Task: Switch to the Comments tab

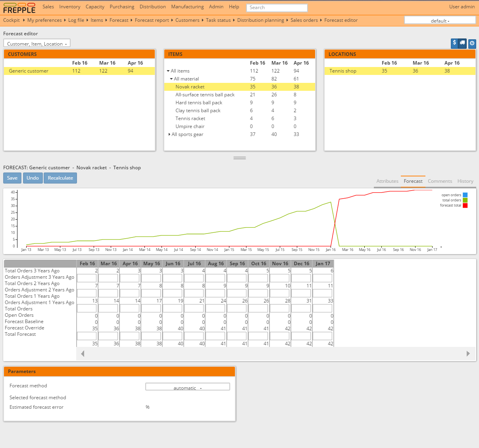Action: (440, 181)
